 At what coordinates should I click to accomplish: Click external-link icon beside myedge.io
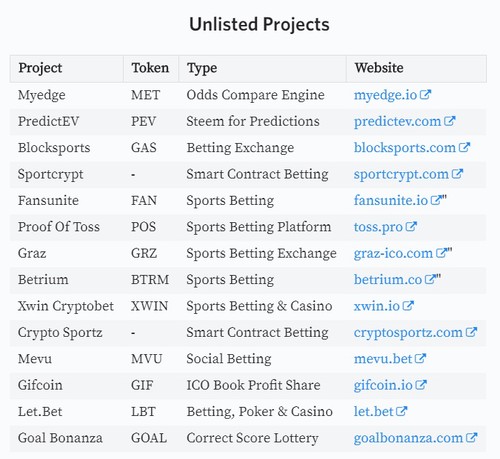425,95
